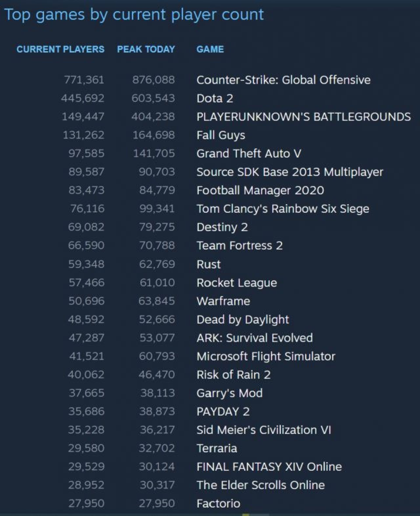Image resolution: width=420 pixels, height=516 pixels.
Task: Click the Top games by current player count heading
Action: point(134,14)
